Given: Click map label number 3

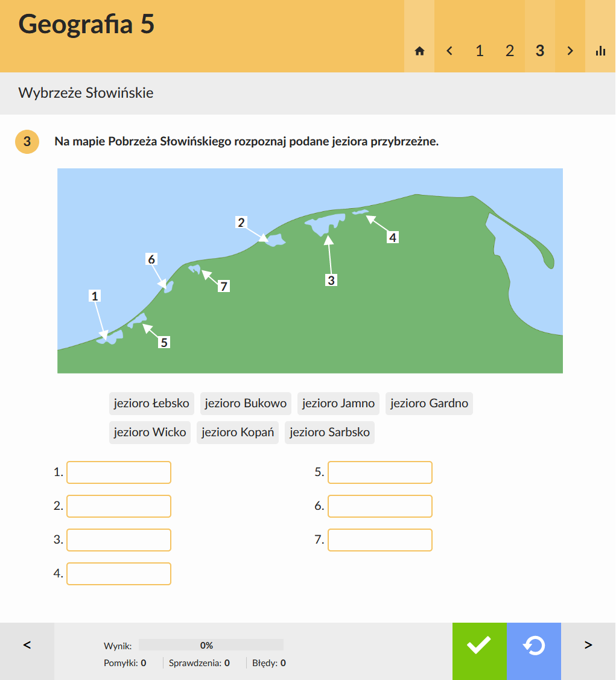Looking at the screenshot, I should [x=331, y=280].
